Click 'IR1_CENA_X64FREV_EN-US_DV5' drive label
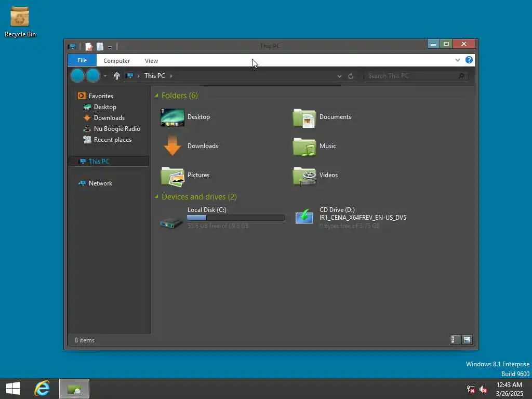Screen dimensions: 532x399 click(x=363, y=218)
